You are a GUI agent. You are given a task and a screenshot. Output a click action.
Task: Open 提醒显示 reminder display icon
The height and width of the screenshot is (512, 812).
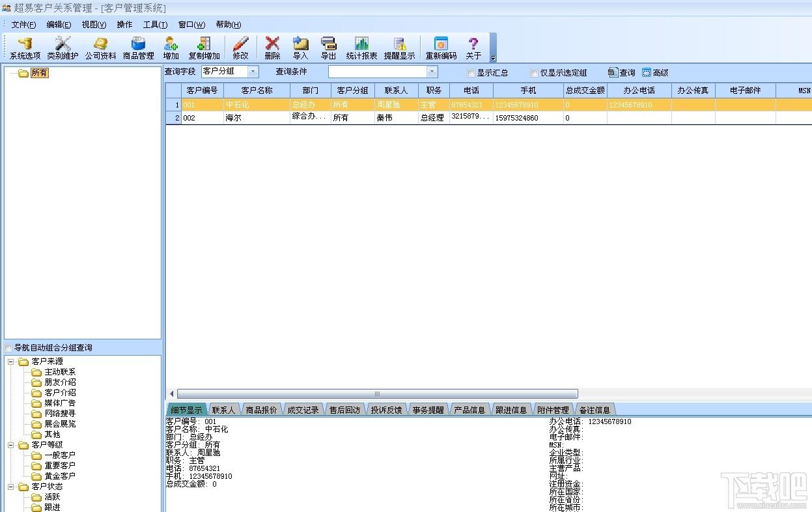click(x=399, y=48)
